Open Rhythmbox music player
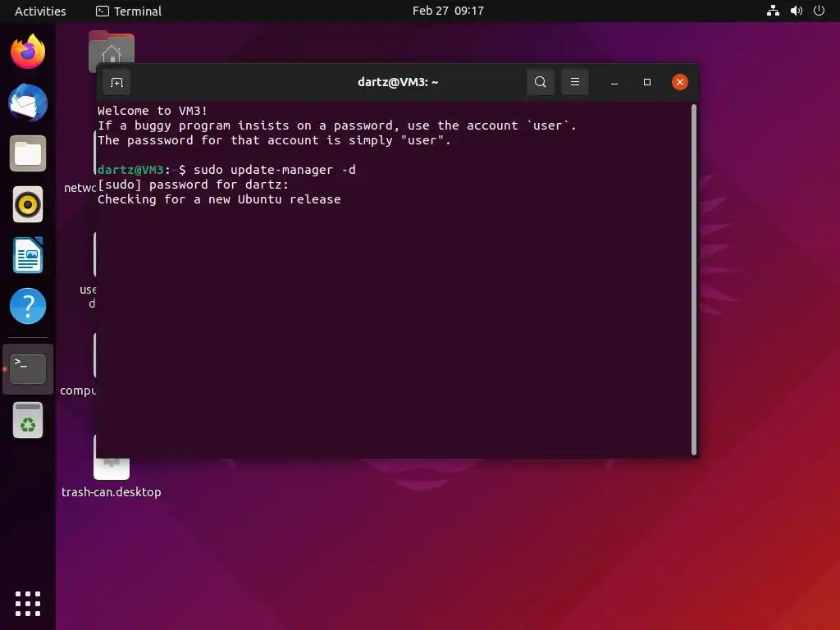This screenshot has height=630, width=840. click(28, 204)
